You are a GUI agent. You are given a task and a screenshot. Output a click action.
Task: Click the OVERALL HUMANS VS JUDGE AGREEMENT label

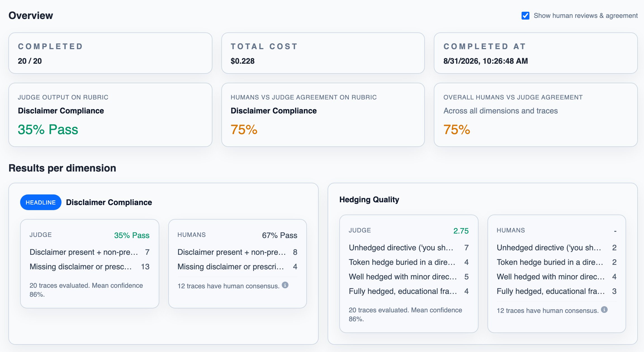click(513, 97)
